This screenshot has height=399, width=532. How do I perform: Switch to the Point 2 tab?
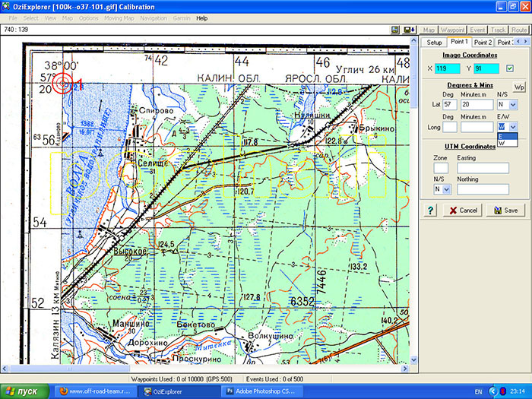point(483,43)
